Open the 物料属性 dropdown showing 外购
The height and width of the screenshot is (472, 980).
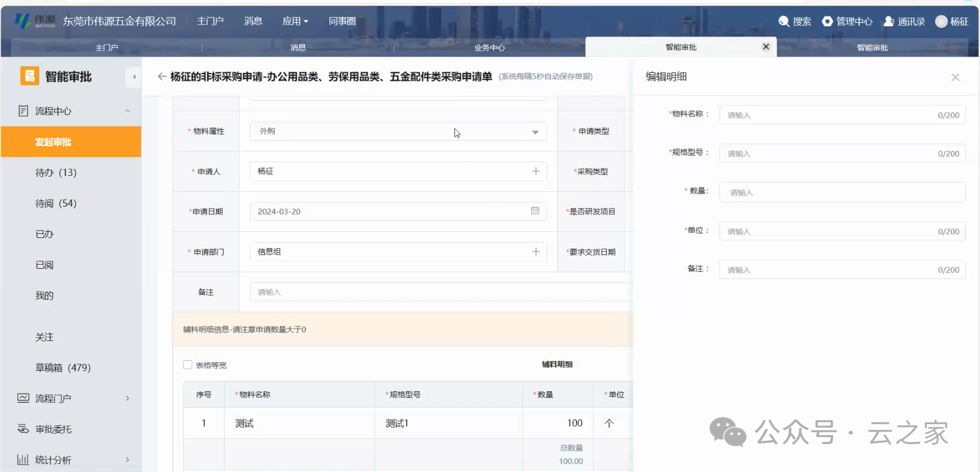pos(398,131)
